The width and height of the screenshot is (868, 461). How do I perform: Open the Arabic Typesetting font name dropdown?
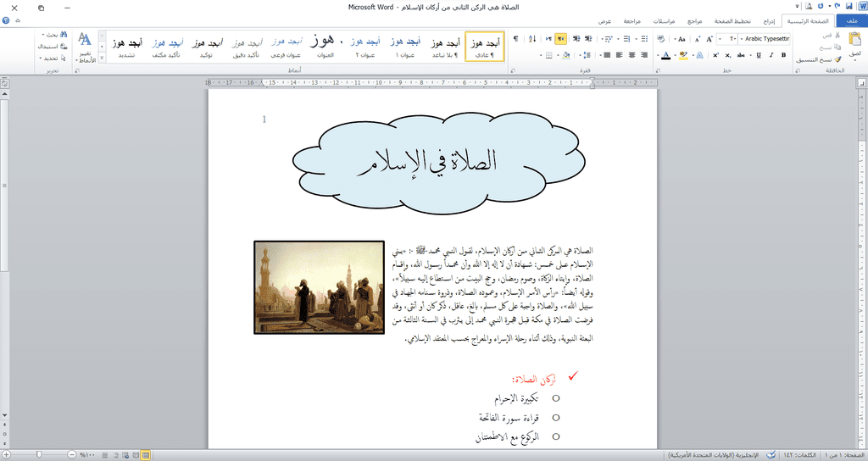click(x=741, y=39)
